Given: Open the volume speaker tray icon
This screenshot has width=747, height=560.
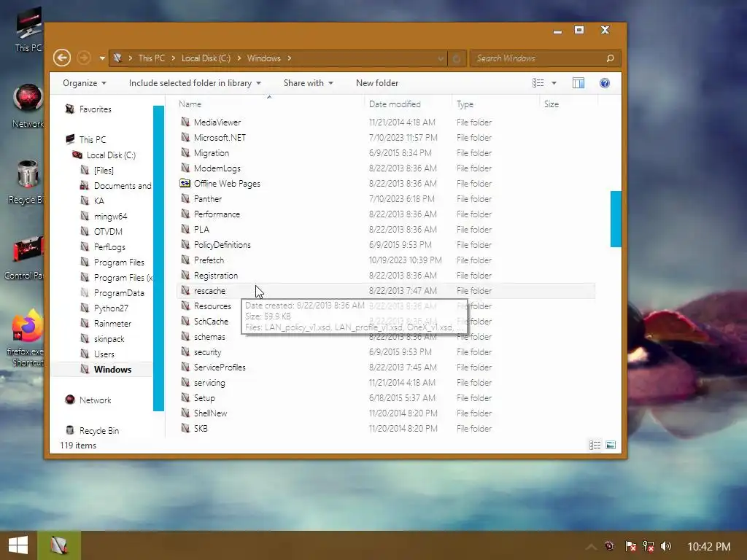Looking at the screenshot, I should click(666, 546).
